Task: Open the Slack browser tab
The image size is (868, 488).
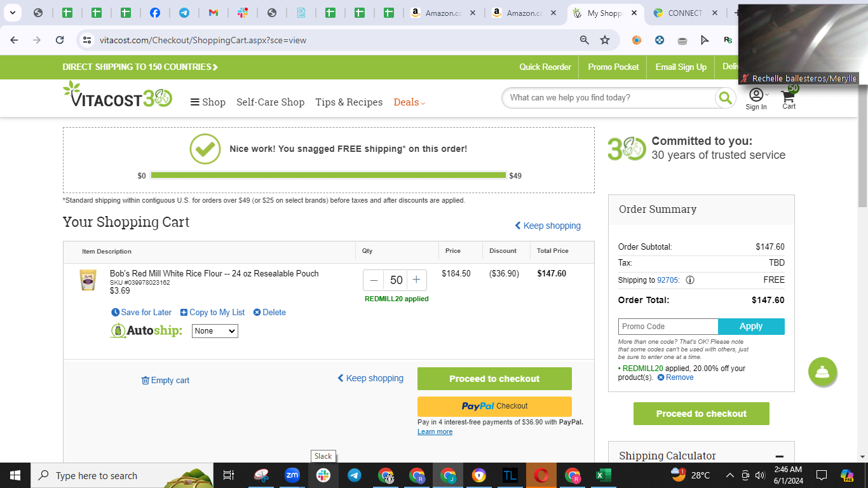Action: [x=242, y=13]
